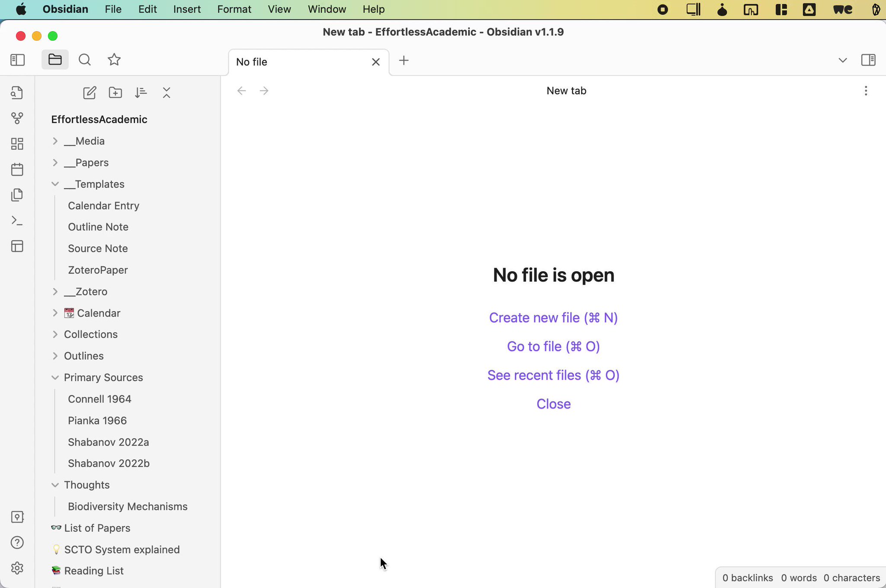886x588 pixels.
Task: Close the No file tab
Action: click(376, 62)
